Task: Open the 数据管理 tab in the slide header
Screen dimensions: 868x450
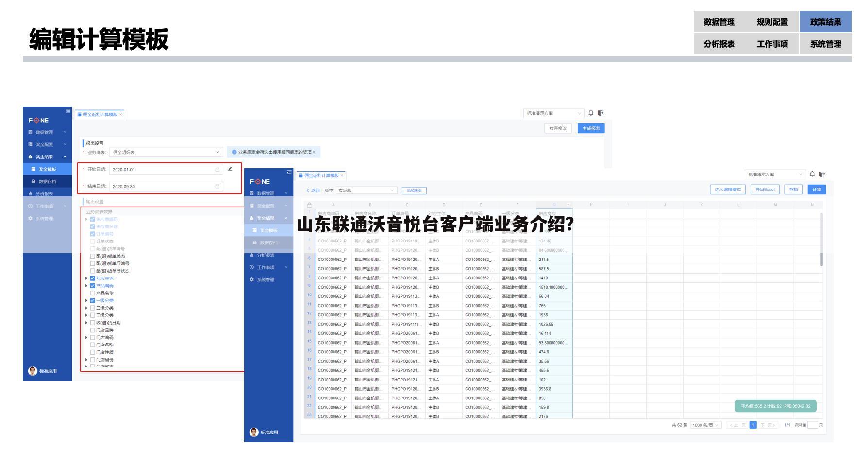Action: pyautogui.click(x=719, y=22)
